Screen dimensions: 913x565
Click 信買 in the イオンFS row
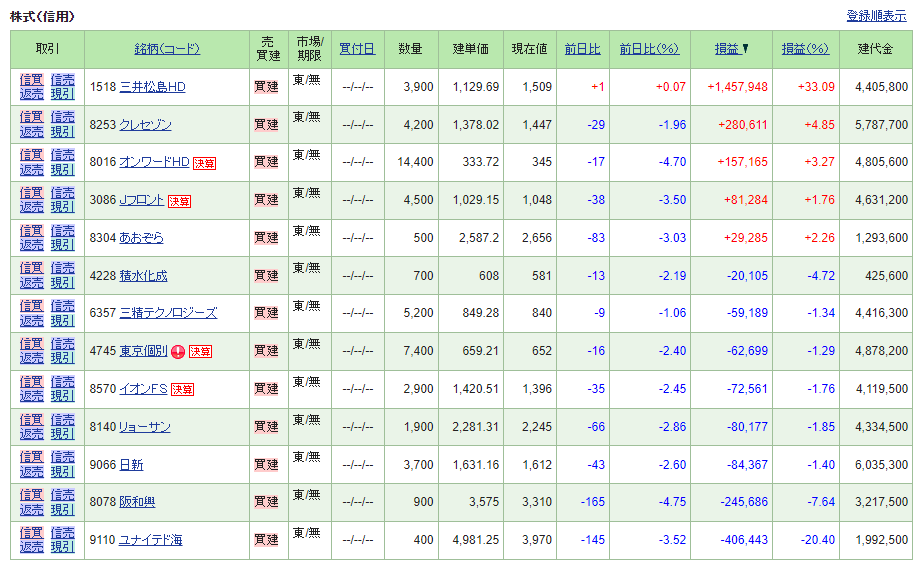31,382
